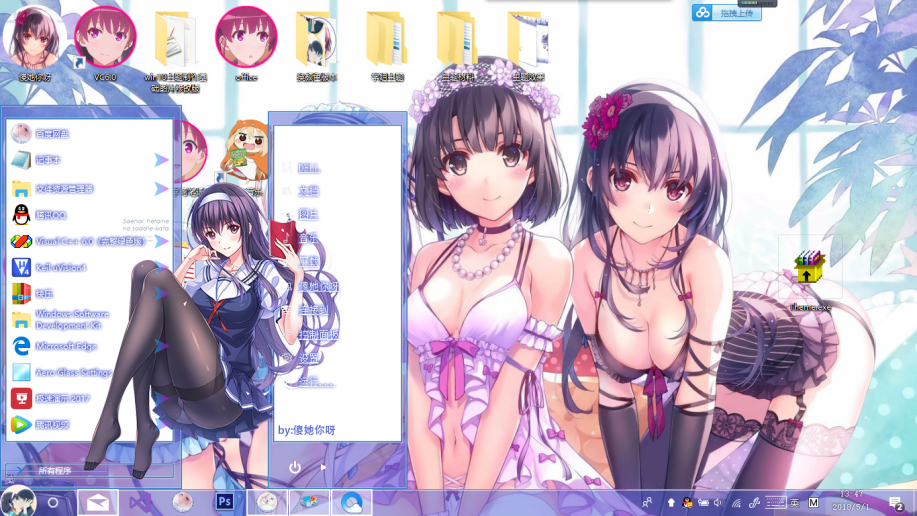This screenshot has width=917, height=516.
Task: Open the Mail taskbar app
Action: 98,502
